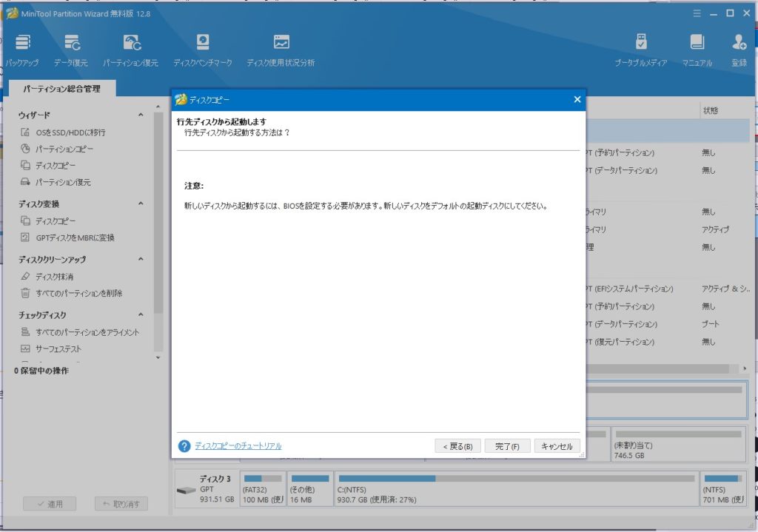Select the パーティション総合管理 tab
The image size is (758, 532).
[x=61, y=89]
